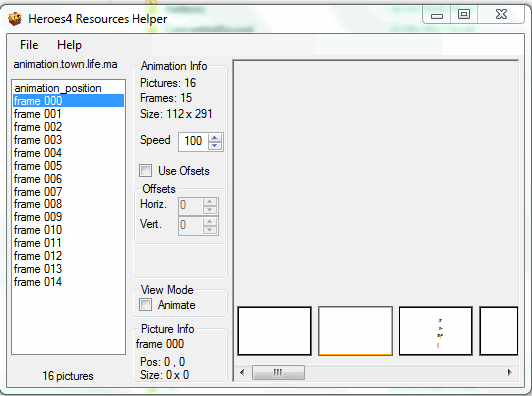The image size is (532, 396).
Task: Click the animation.town.life.ma file name label
Action: point(65,64)
